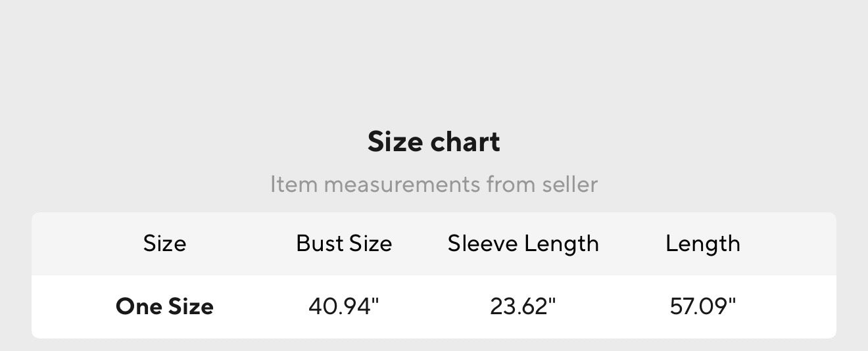Click the Size chart heading

coord(433,142)
